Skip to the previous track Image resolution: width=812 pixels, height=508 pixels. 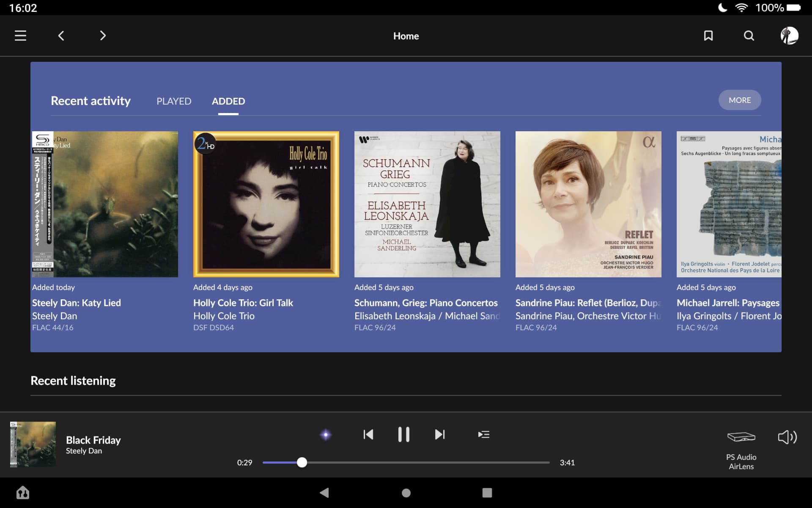(368, 435)
